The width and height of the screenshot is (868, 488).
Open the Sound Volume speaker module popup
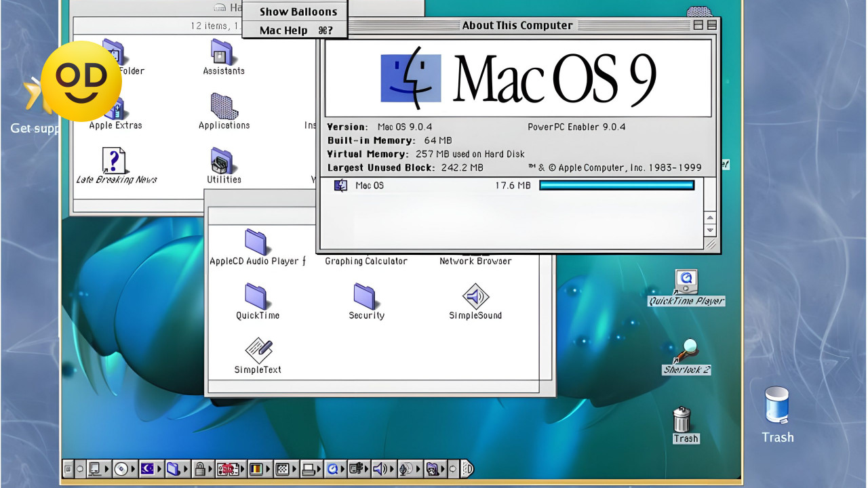pyautogui.click(x=384, y=468)
